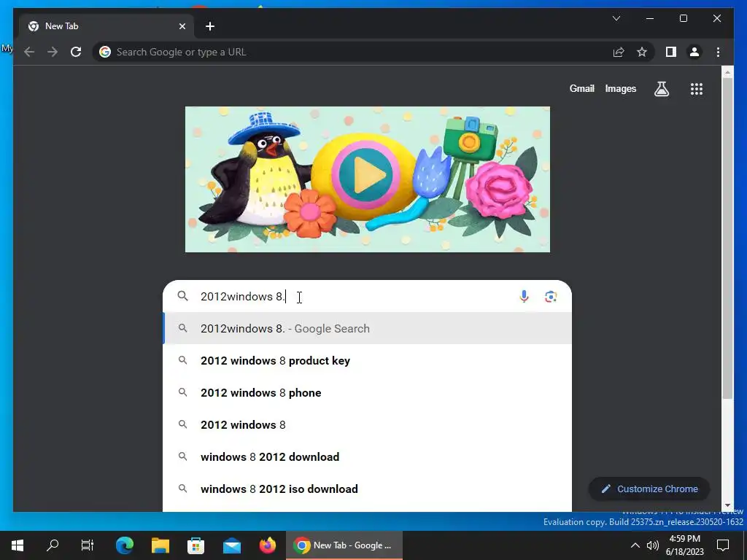Select the New Tab browser tab
Image resolution: width=747 pixels, height=560 pixels.
(107, 26)
